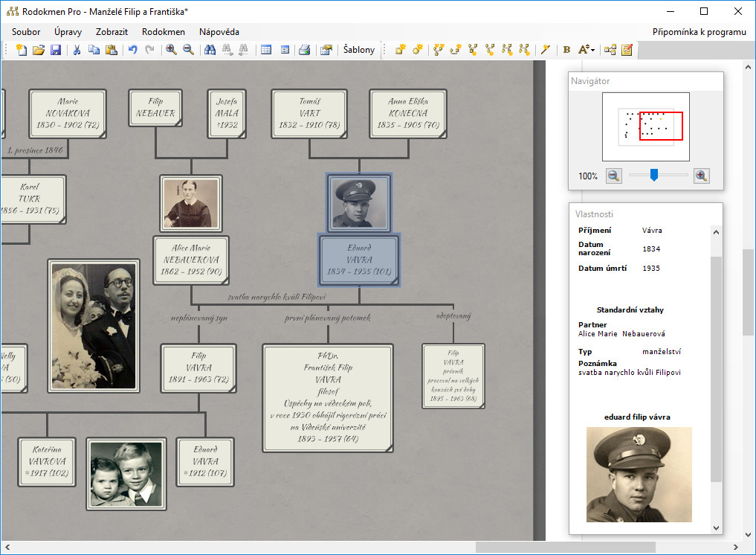Select Tomáš Vart 1832–1910 card

point(309,113)
